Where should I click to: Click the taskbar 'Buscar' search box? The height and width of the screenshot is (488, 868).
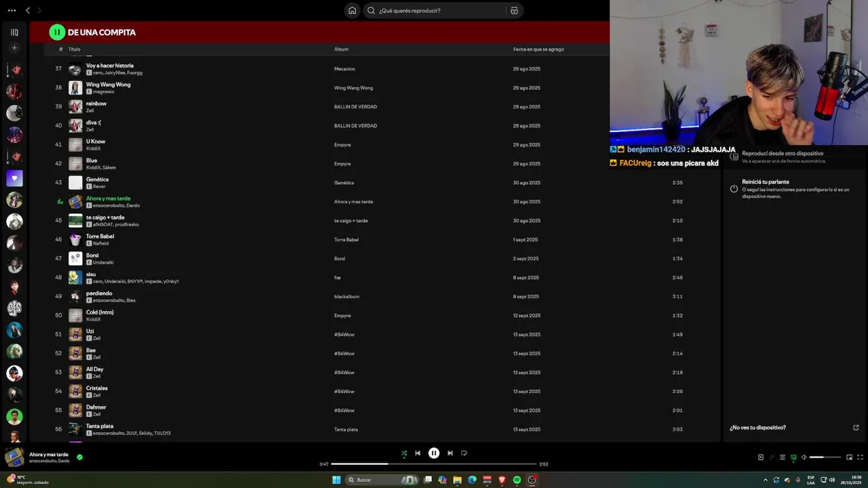click(x=382, y=480)
